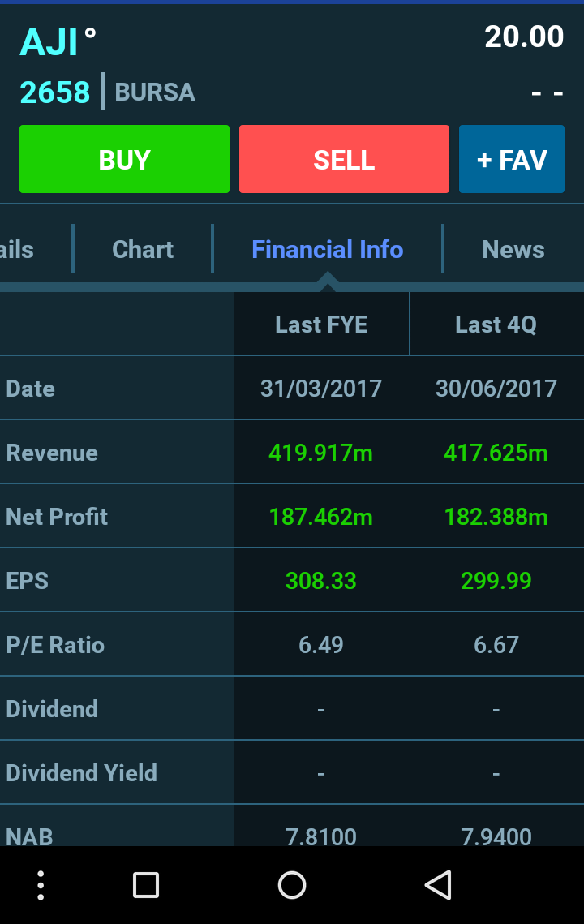The width and height of the screenshot is (584, 924).
Task: Open Android overflow menu dots
Action: coord(41,885)
